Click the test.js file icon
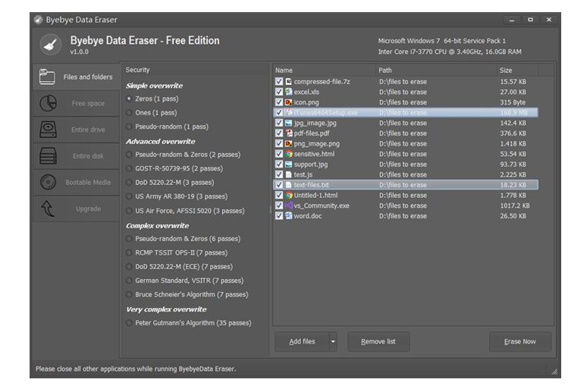587x392 pixels. (x=289, y=174)
